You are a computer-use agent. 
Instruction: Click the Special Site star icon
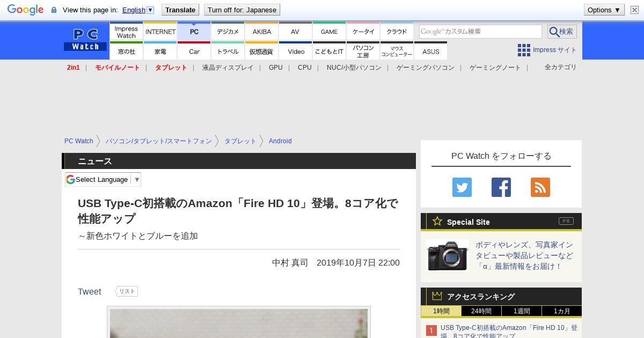tap(437, 221)
